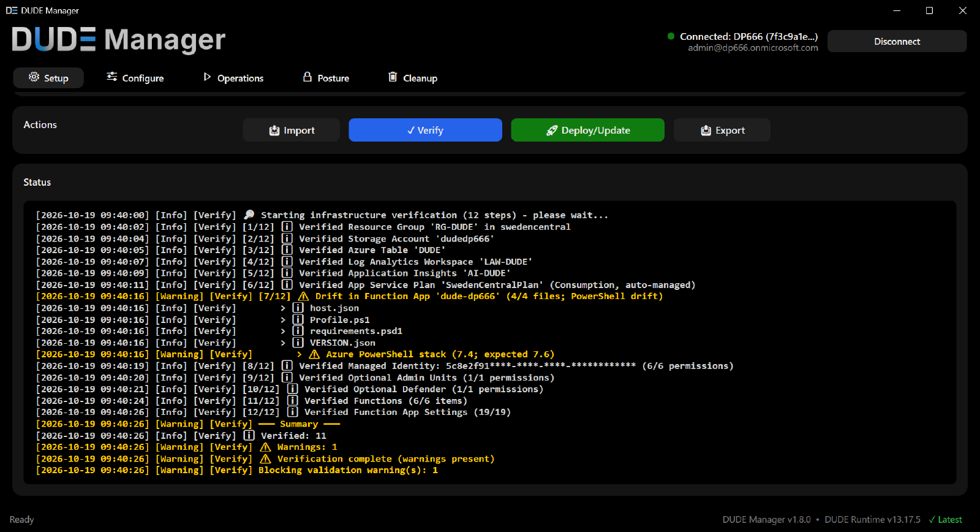Click the info icon beside Verified Resource Group

click(x=287, y=227)
